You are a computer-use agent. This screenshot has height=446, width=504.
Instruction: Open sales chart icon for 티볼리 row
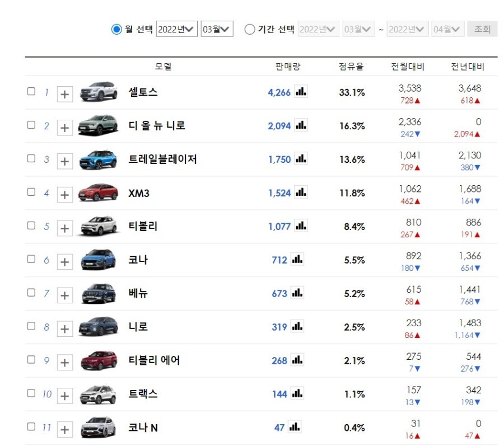(301, 226)
